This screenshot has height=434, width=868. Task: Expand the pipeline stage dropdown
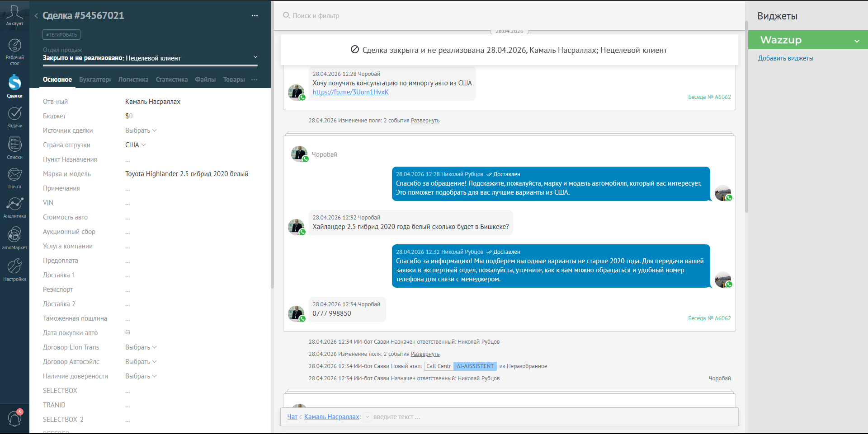[255, 57]
